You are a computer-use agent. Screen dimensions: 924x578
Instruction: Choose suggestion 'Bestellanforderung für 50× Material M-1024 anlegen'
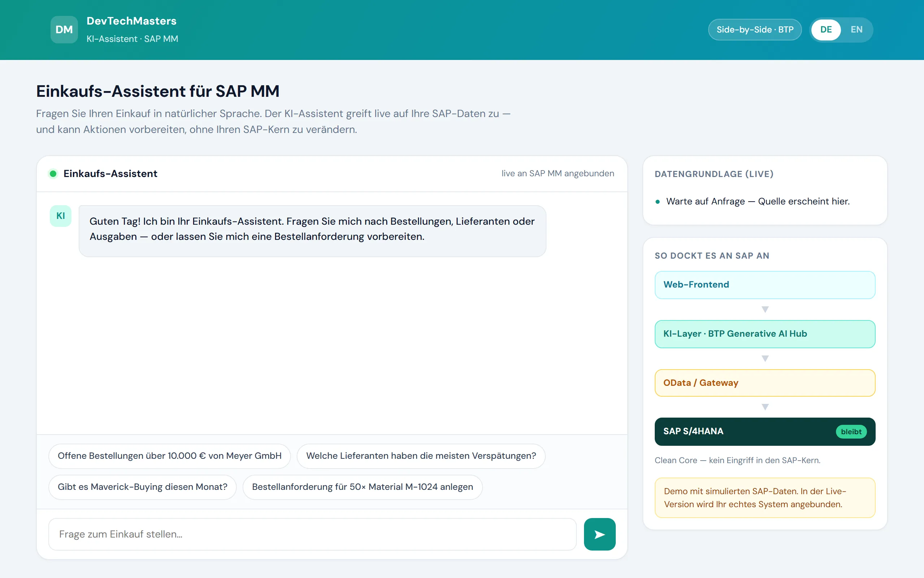pos(362,487)
